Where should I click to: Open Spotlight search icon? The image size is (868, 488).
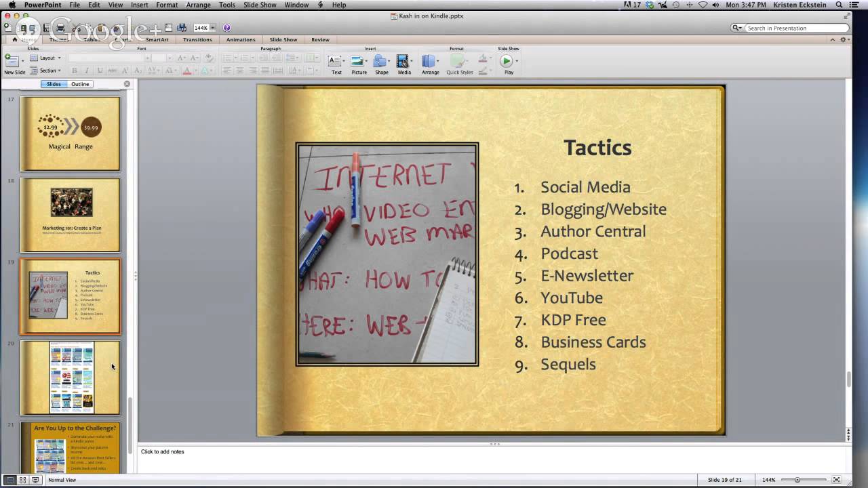coord(839,5)
